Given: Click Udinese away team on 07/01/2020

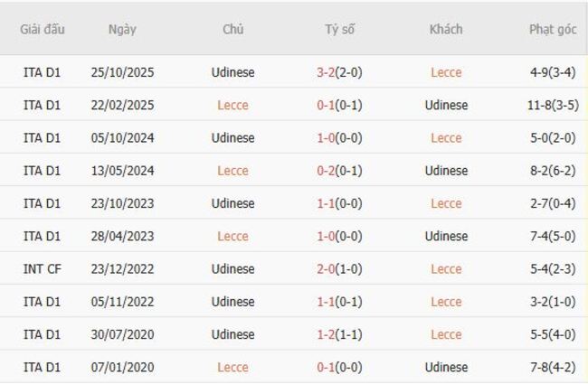Looking at the screenshot, I should (446, 368).
